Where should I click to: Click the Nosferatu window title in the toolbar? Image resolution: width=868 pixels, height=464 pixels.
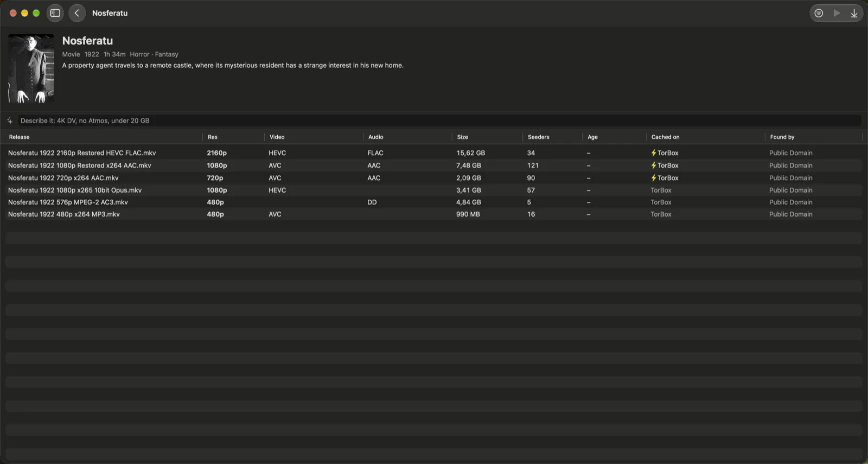click(x=110, y=13)
